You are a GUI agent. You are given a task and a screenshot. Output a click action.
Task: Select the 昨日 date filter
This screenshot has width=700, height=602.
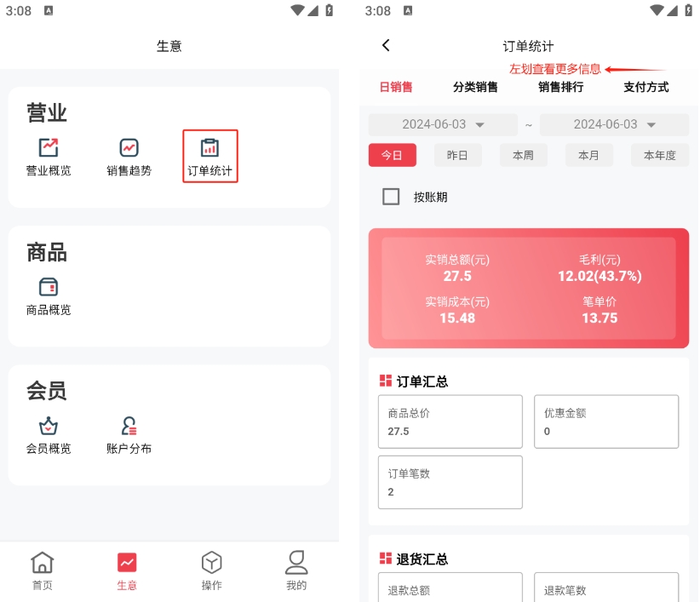coord(457,155)
